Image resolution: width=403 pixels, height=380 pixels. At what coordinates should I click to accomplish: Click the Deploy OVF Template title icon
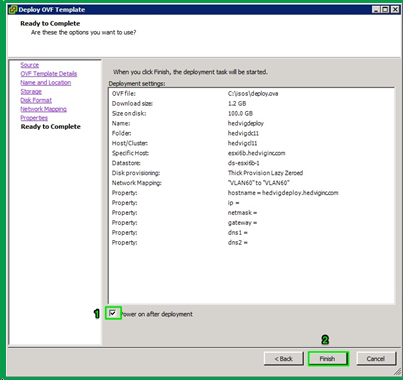coord(13,9)
